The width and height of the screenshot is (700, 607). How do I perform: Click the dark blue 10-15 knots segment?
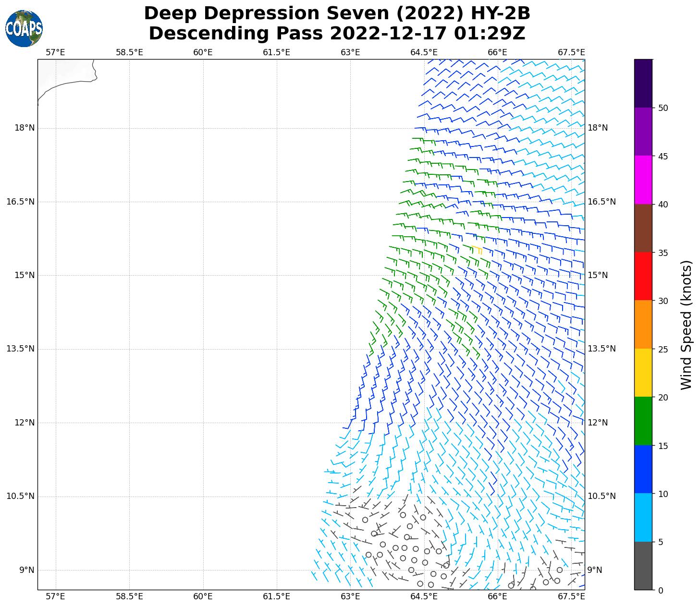[x=643, y=469]
